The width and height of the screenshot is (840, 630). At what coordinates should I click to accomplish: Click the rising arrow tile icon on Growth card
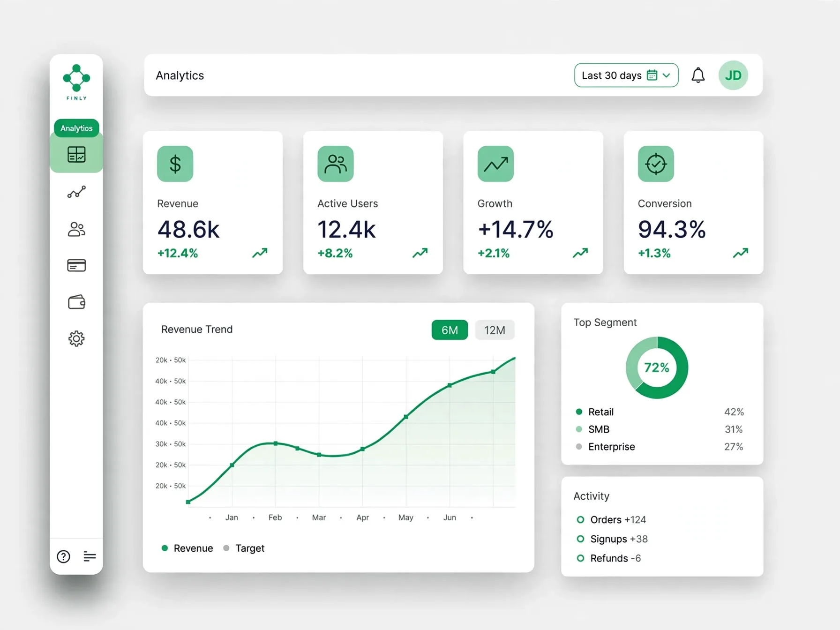[x=495, y=164]
